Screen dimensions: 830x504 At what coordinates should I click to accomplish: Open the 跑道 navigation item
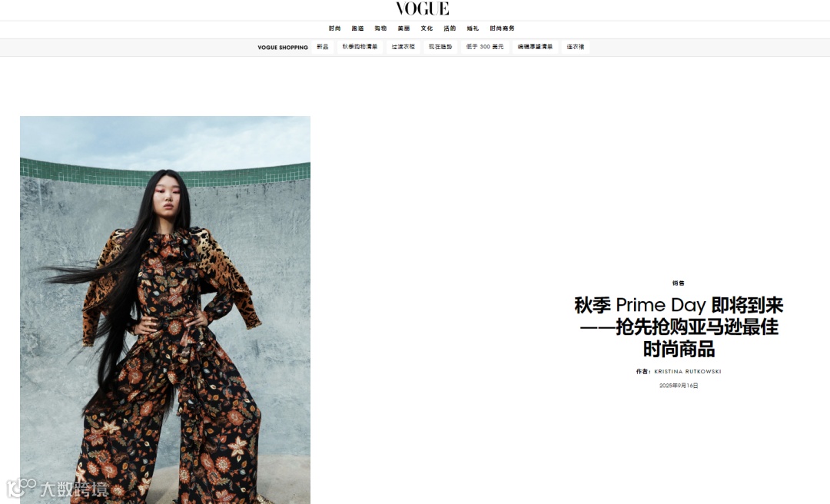pos(358,28)
